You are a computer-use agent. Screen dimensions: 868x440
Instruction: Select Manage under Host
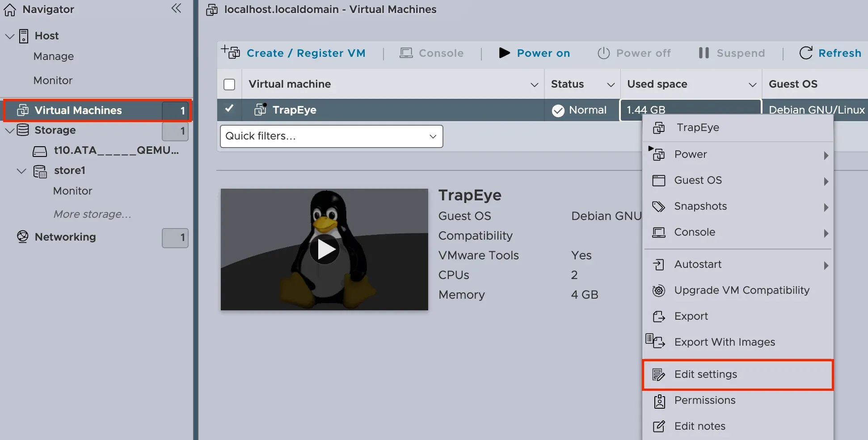tap(54, 56)
